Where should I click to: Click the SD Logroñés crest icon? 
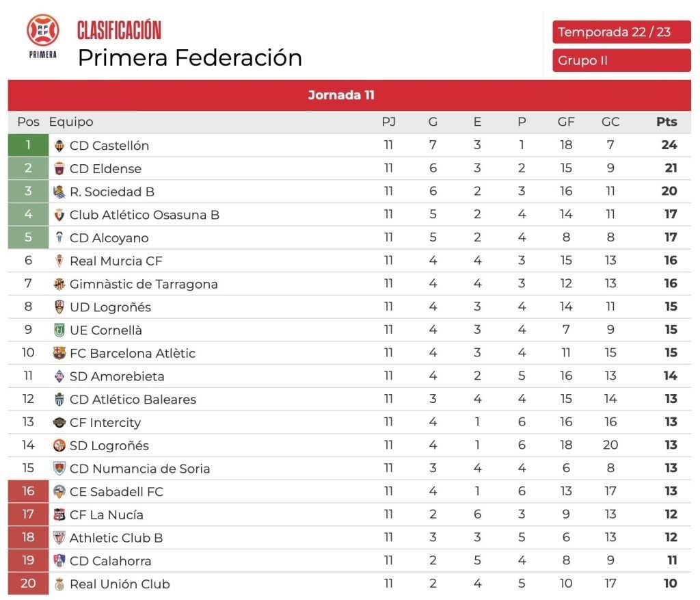click(x=59, y=446)
